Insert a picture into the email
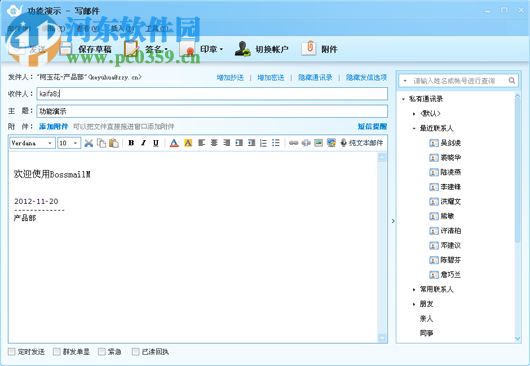This screenshot has height=366, width=530. click(318, 143)
